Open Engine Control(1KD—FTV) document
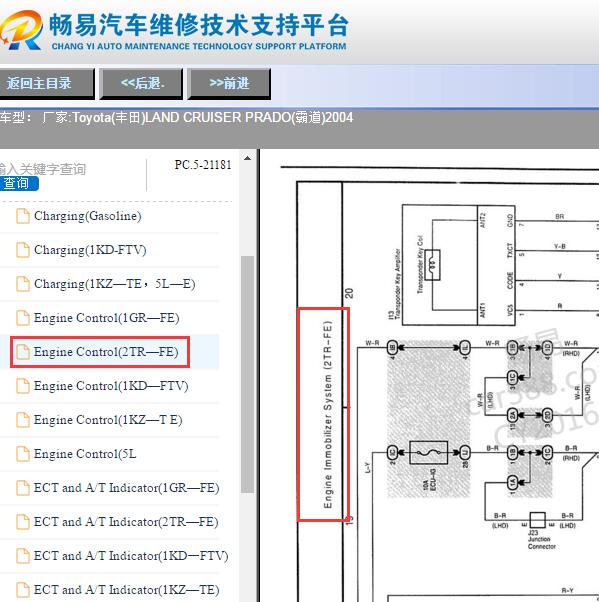599x602 pixels. [111, 386]
